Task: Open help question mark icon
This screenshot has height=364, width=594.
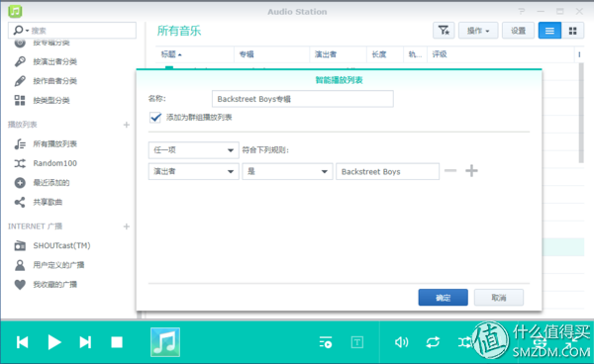Action: point(522,11)
